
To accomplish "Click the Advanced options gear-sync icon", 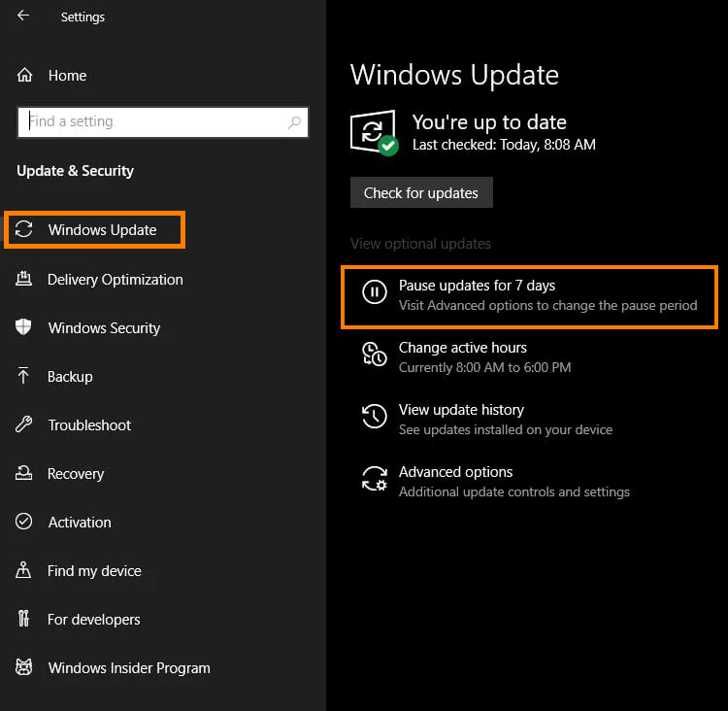I will tap(375, 479).
